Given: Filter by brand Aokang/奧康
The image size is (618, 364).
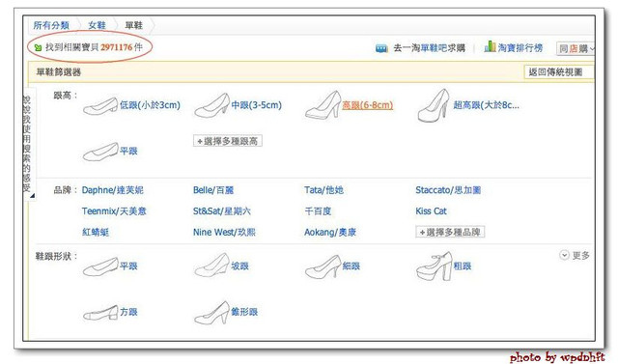Looking at the screenshot, I should 330,233.
